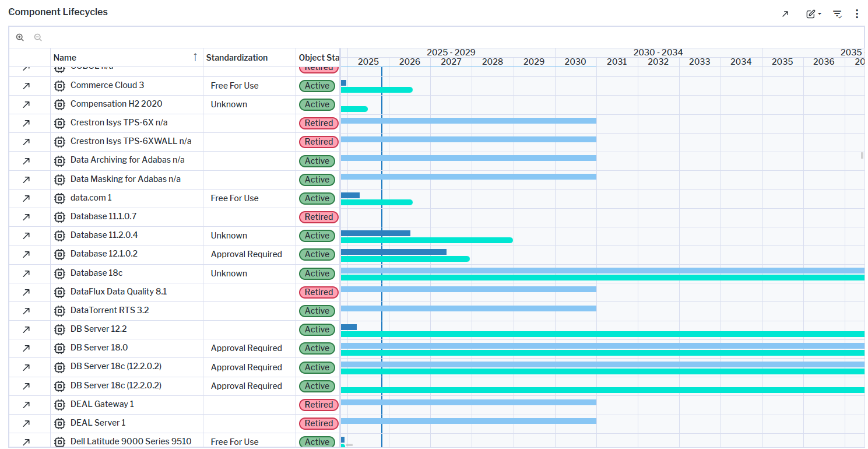Viewport: 868px width, 449px height.
Task: Open the report in fullscreen via arrow icon
Action: 785,13
